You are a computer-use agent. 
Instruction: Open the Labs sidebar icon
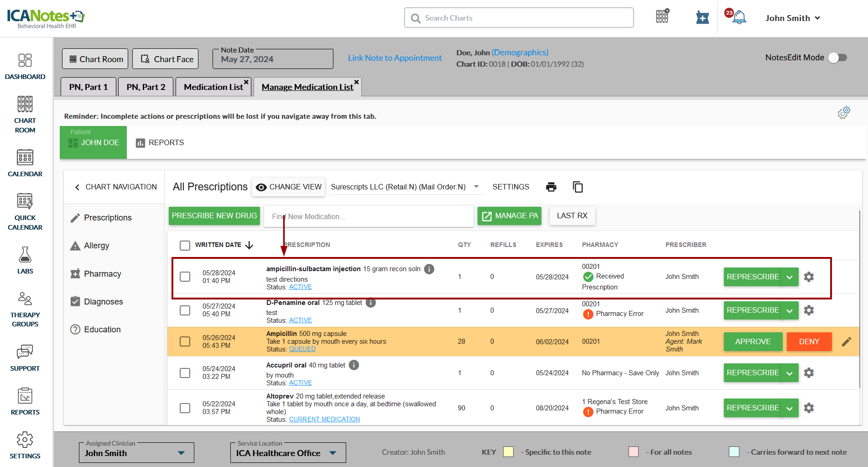point(25,260)
